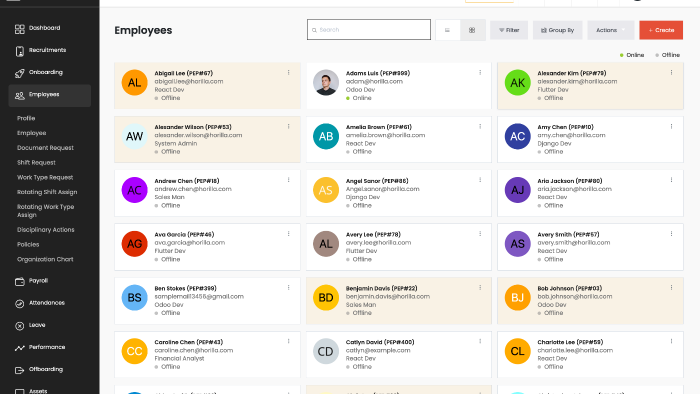Viewport: 700px width, 394px height.
Task: Open three-dot menu on Avery Lee card
Action: [480, 234]
